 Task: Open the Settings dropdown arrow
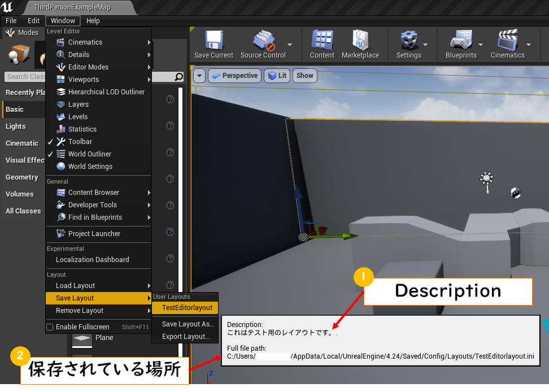(425, 45)
